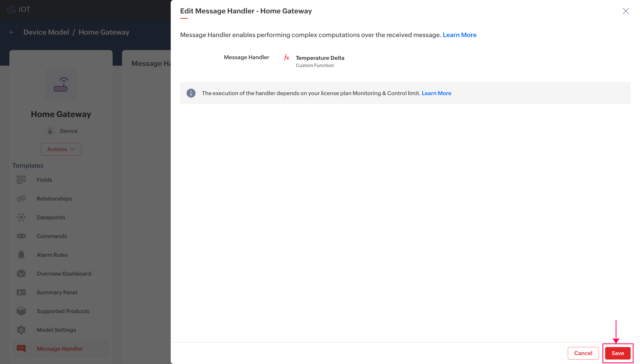Close the Edit Message Handler panel
640x364 pixels.
pyautogui.click(x=625, y=11)
